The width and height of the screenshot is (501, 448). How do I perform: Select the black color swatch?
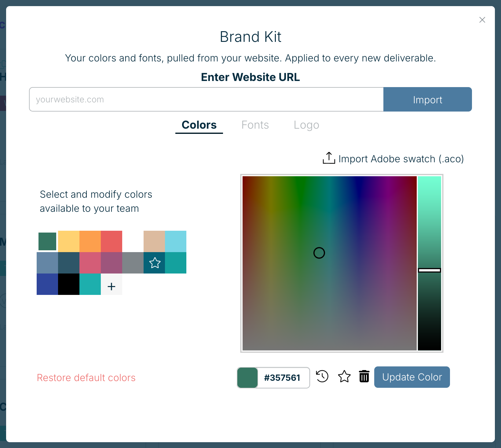click(69, 284)
